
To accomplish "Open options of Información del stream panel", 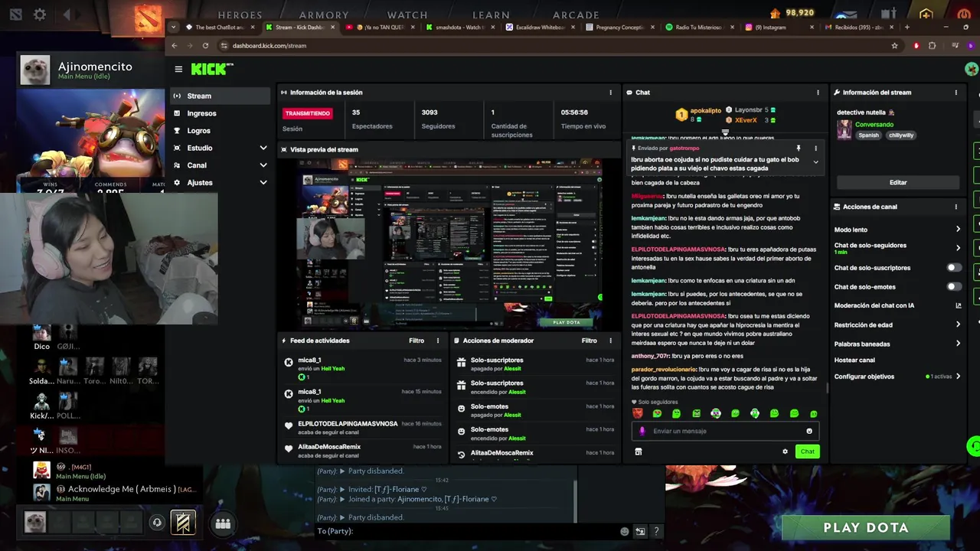I will click(955, 93).
